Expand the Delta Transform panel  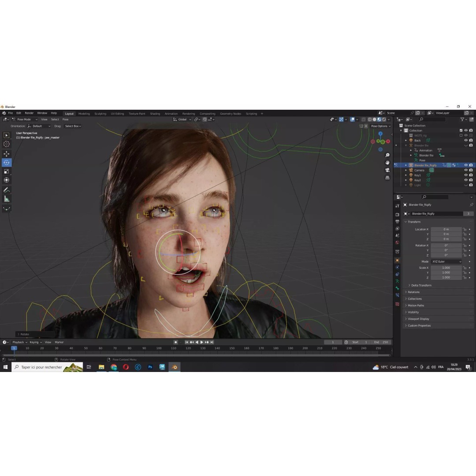click(x=421, y=285)
